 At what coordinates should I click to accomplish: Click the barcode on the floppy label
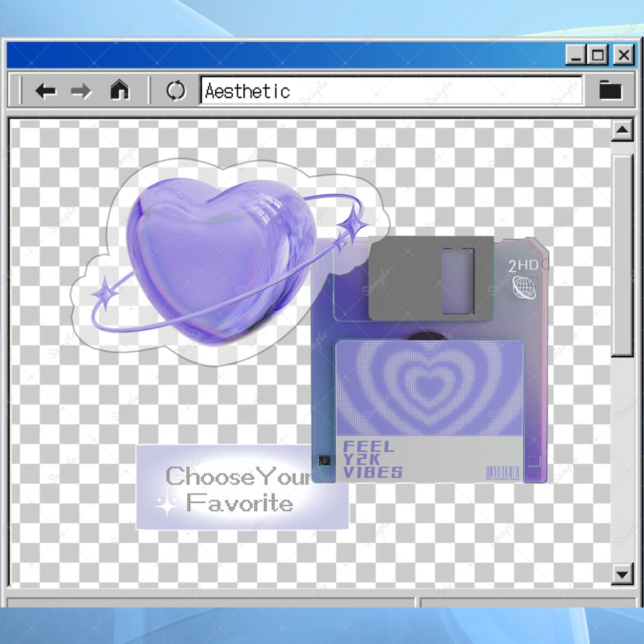tap(502, 473)
